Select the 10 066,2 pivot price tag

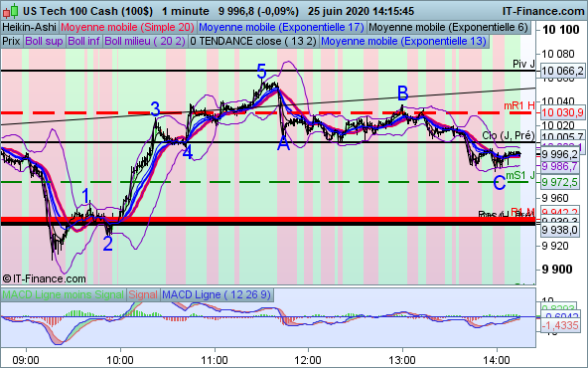(x=562, y=71)
